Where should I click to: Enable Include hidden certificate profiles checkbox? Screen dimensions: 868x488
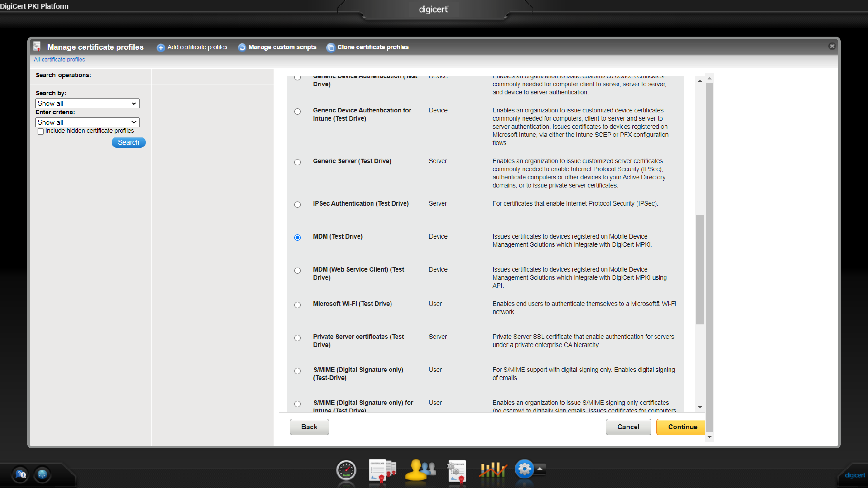coord(41,131)
